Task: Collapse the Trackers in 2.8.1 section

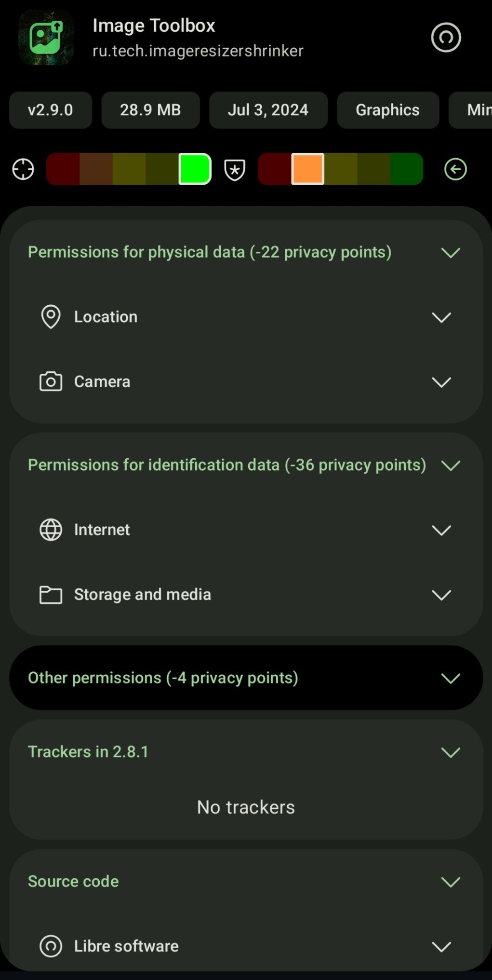Action: 451,752
